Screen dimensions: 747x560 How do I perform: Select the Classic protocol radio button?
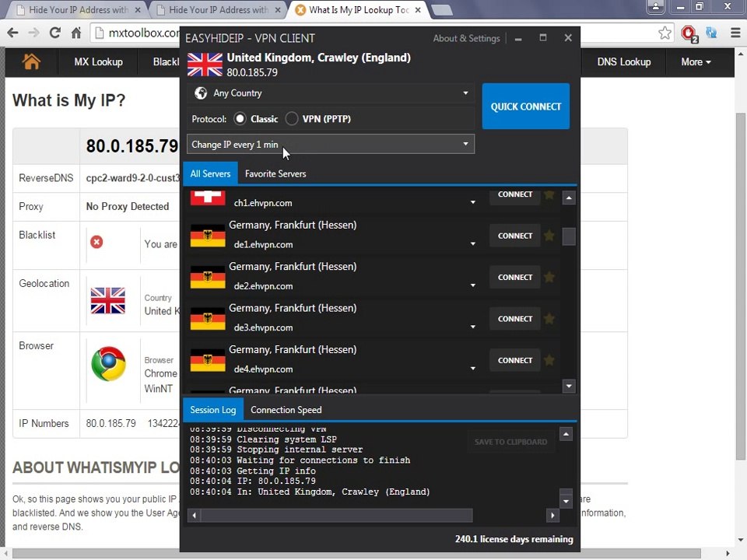240,118
